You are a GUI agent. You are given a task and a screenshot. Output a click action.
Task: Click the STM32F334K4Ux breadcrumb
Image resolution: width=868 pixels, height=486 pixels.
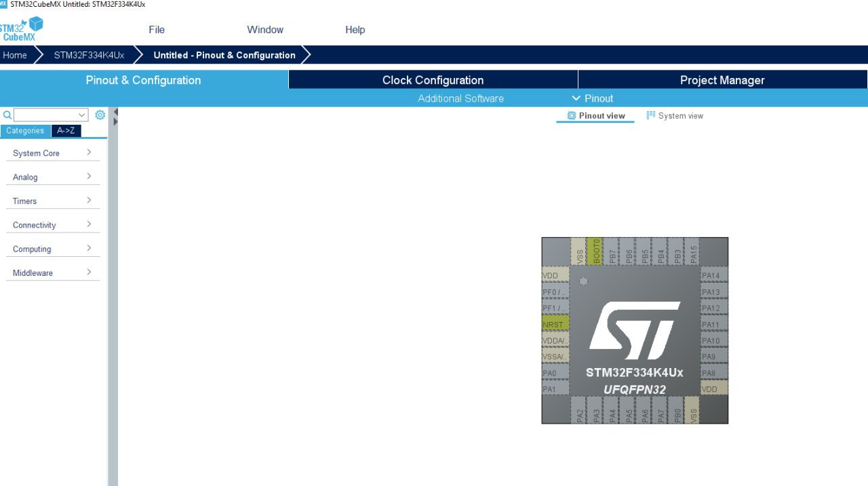point(89,55)
